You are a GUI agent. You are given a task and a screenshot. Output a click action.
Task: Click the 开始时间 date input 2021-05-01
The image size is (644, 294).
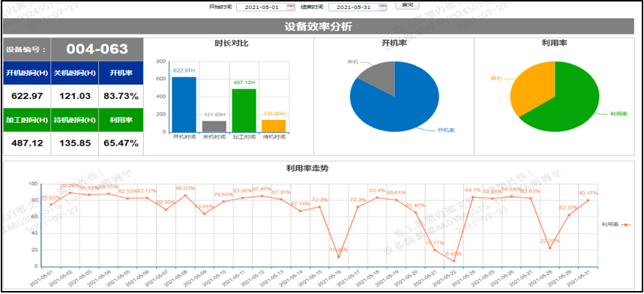click(265, 7)
